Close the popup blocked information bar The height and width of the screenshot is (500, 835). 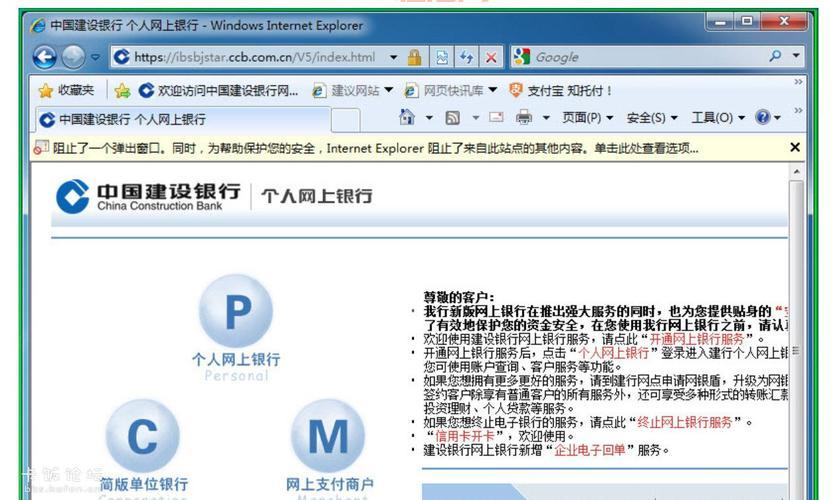click(795, 148)
